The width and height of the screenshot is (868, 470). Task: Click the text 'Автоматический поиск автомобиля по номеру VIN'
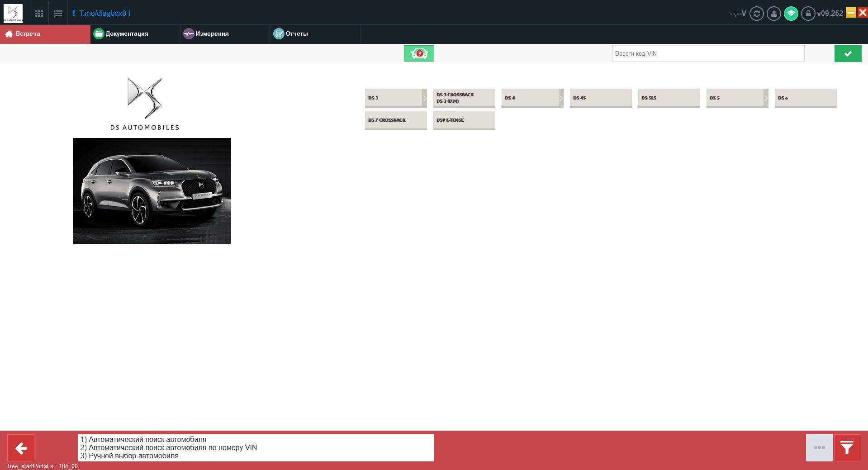pos(173,447)
